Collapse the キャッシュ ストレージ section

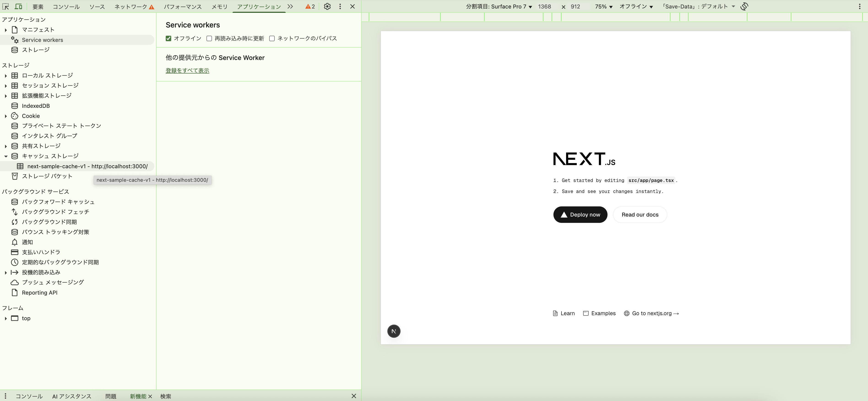(x=6, y=156)
